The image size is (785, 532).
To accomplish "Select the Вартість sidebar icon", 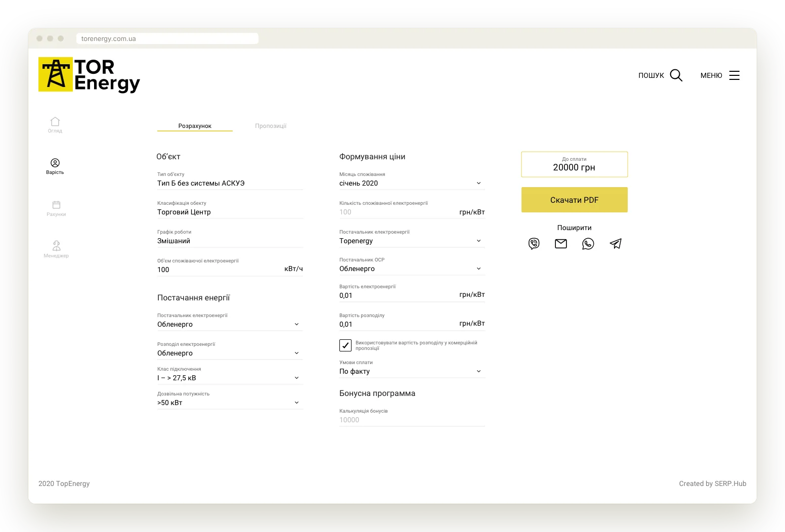I will (x=55, y=163).
